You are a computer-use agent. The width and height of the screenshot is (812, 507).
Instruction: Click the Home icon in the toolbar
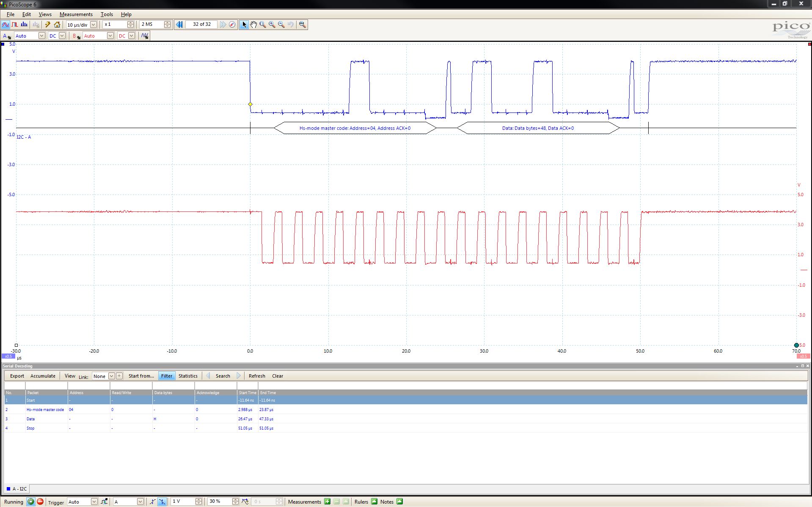pos(57,25)
